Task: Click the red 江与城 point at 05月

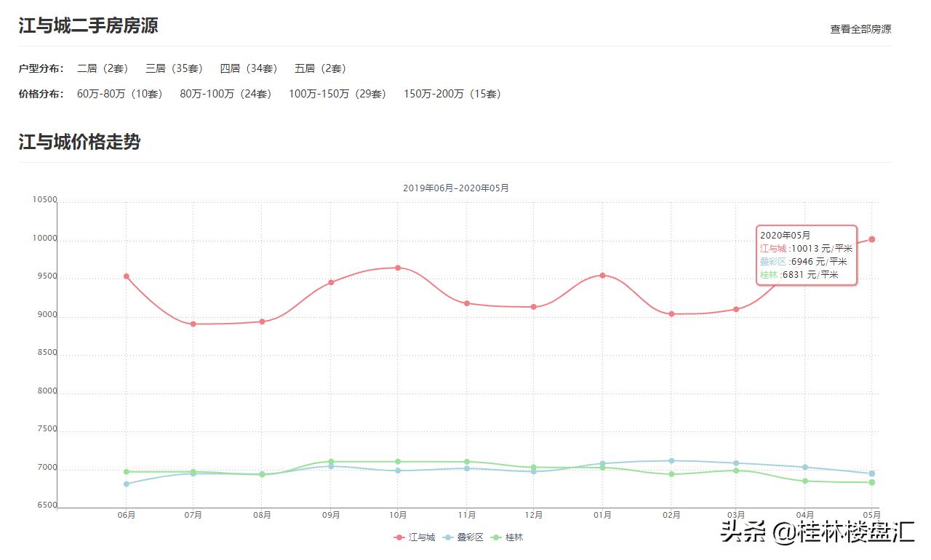Action: click(x=871, y=239)
